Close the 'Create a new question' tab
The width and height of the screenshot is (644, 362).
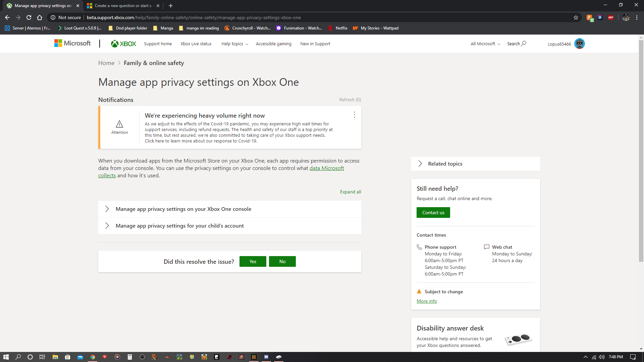pos(158,6)
